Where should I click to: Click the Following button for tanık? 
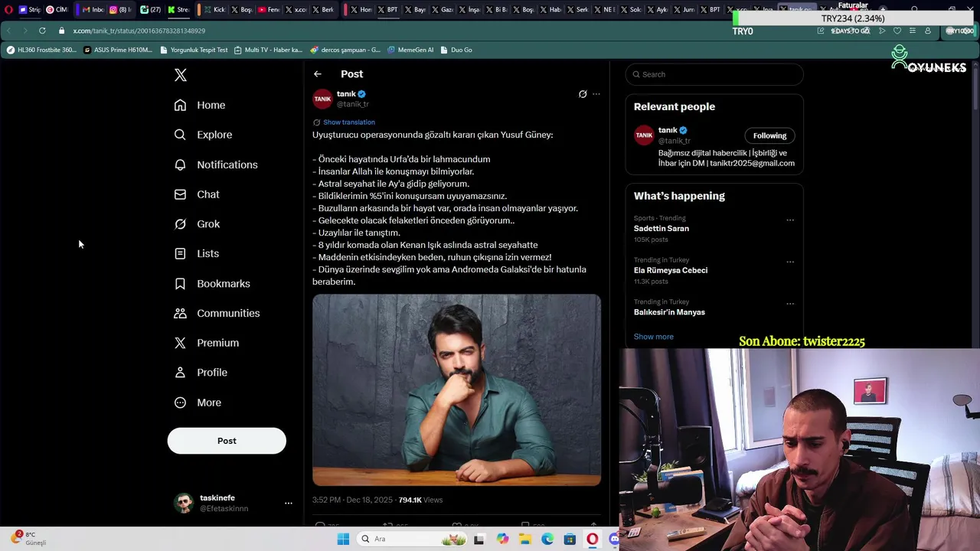(x=769, y=135)
